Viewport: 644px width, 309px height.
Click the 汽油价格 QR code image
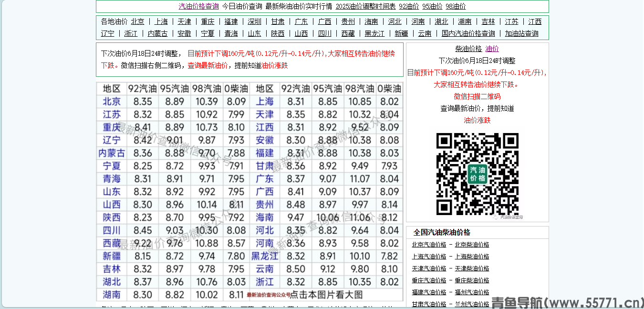click(x=478, y=174)
